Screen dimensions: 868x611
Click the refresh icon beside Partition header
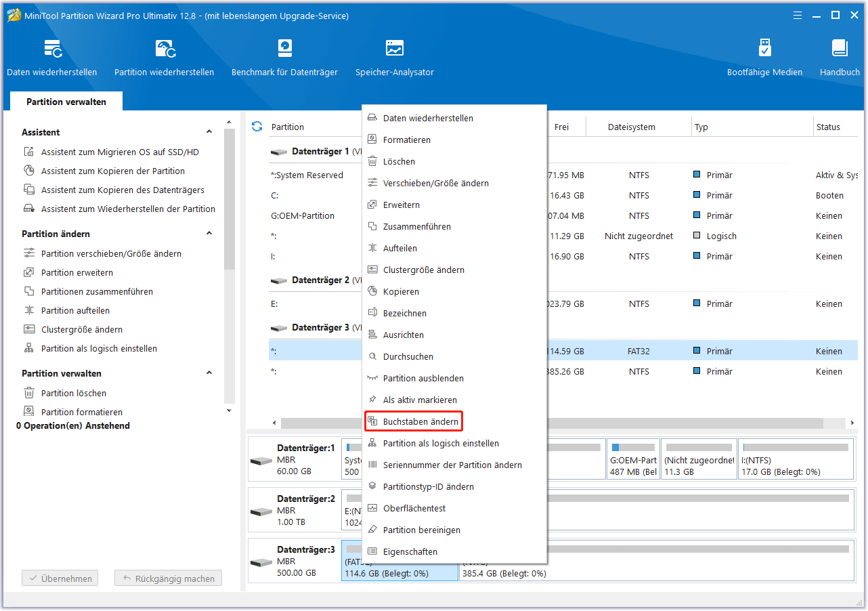(x=257, y=127)
